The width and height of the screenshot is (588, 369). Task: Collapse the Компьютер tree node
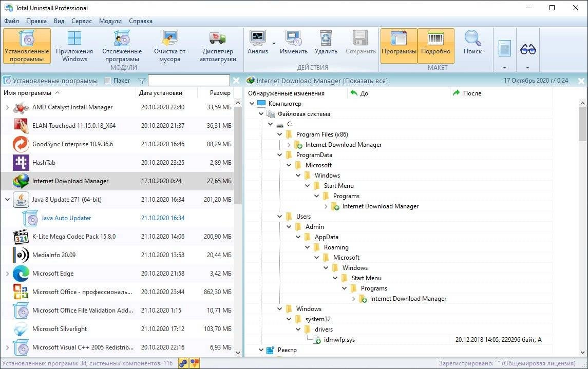[252, 103]
